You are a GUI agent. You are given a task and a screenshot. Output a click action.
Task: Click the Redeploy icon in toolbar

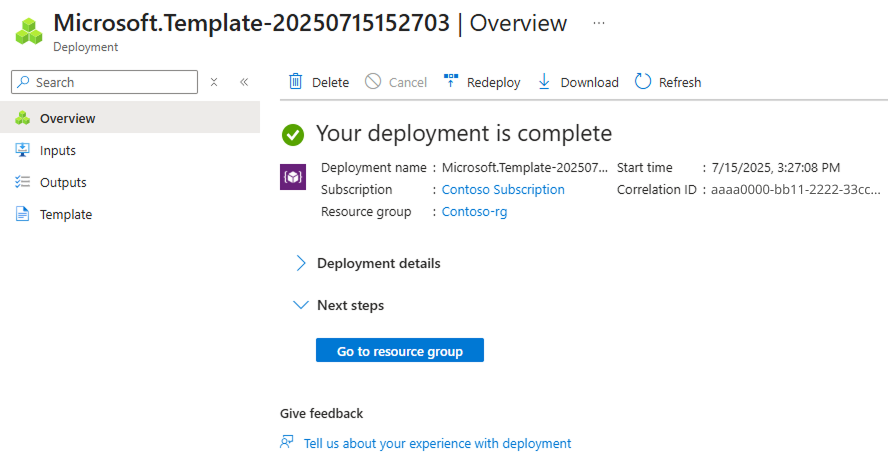pyautogui.click(x=451, y=82)
